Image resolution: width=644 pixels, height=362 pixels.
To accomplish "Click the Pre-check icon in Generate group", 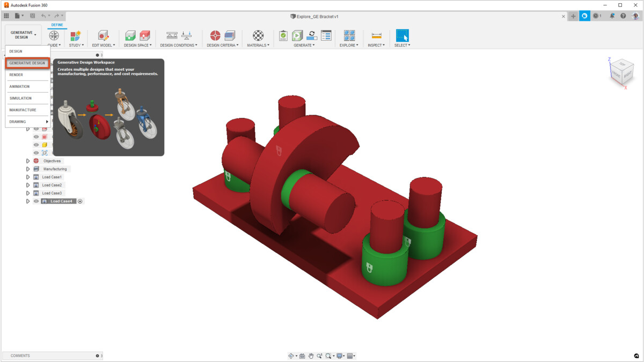I will tap(283, 35).
